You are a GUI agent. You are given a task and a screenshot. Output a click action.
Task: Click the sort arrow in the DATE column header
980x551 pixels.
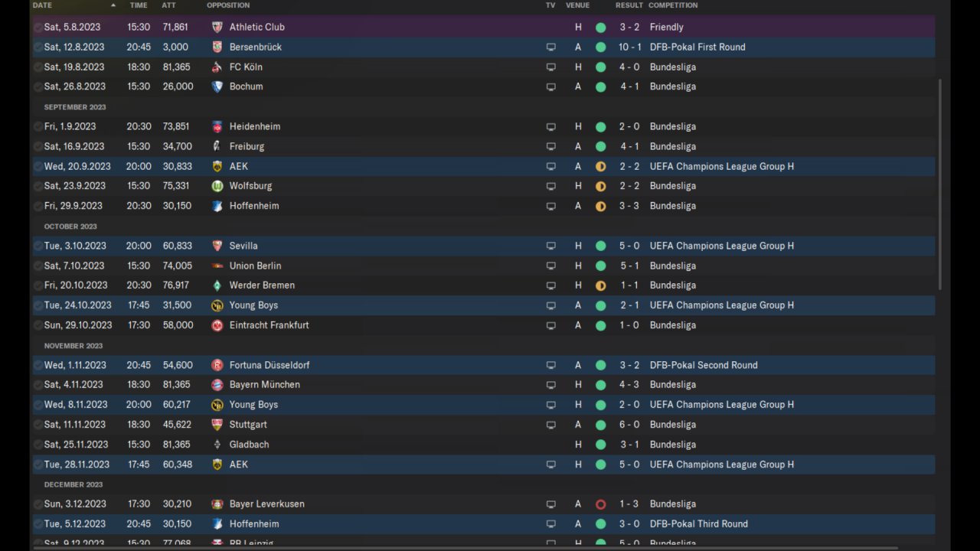click(x=113, y=5)
